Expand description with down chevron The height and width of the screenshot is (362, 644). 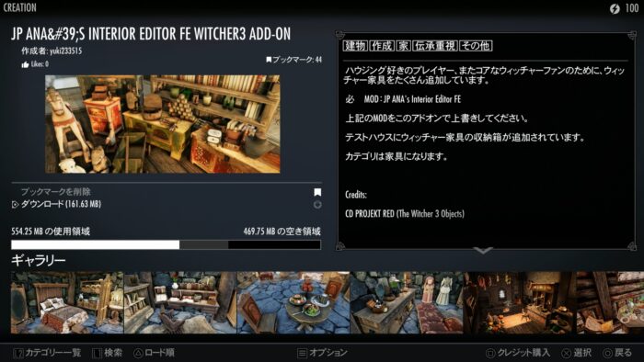coord(483,250)
